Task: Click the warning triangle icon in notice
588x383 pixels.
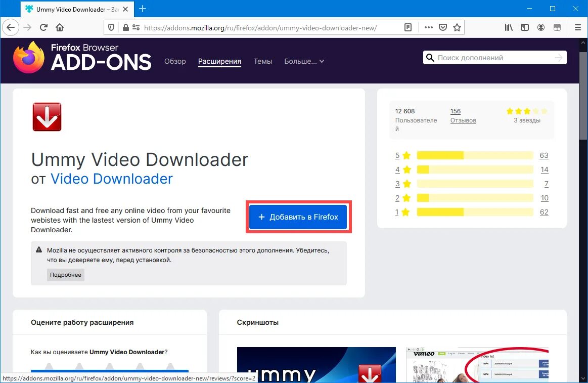Action: [x=38, y=250]
